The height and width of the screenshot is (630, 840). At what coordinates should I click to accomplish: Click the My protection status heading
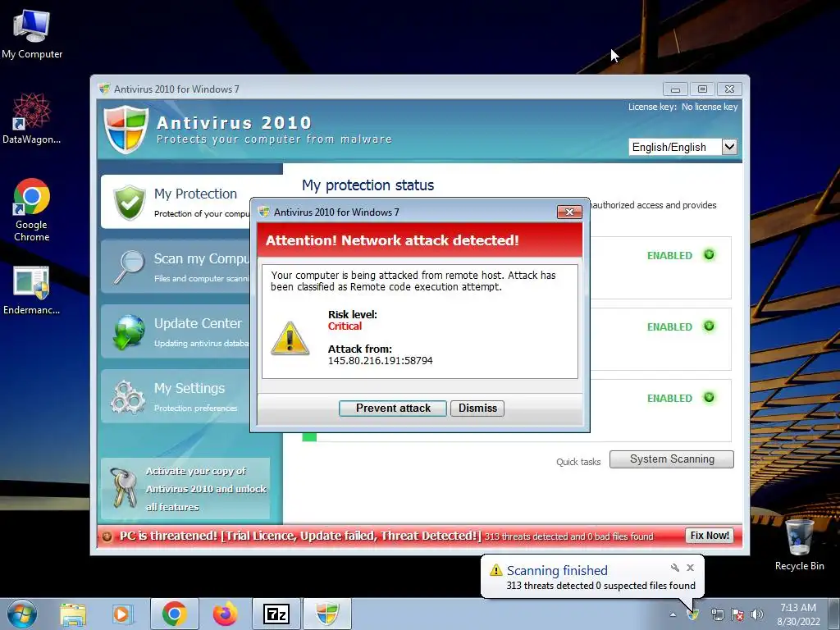point(368,185)
